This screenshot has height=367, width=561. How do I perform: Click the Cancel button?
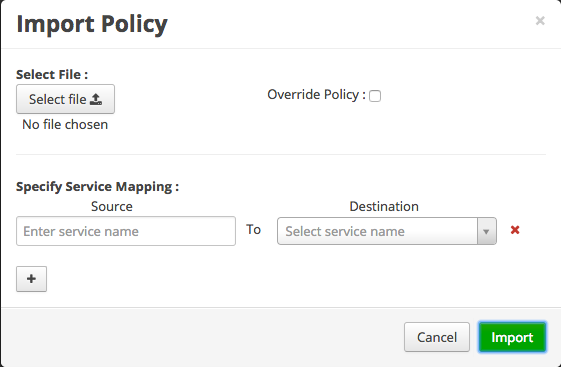pyautogui.click(x=437, y=337)
